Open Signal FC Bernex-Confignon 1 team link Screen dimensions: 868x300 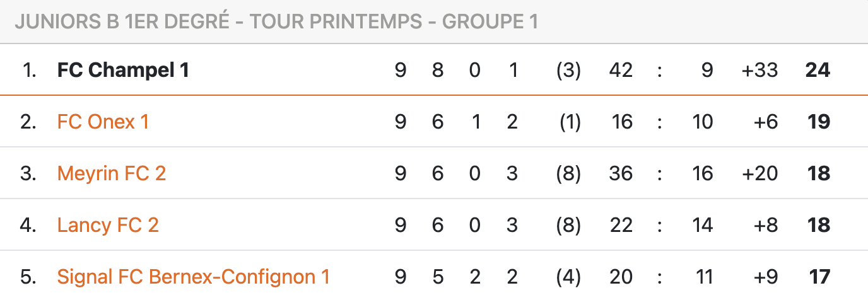(x=194, y=277)
